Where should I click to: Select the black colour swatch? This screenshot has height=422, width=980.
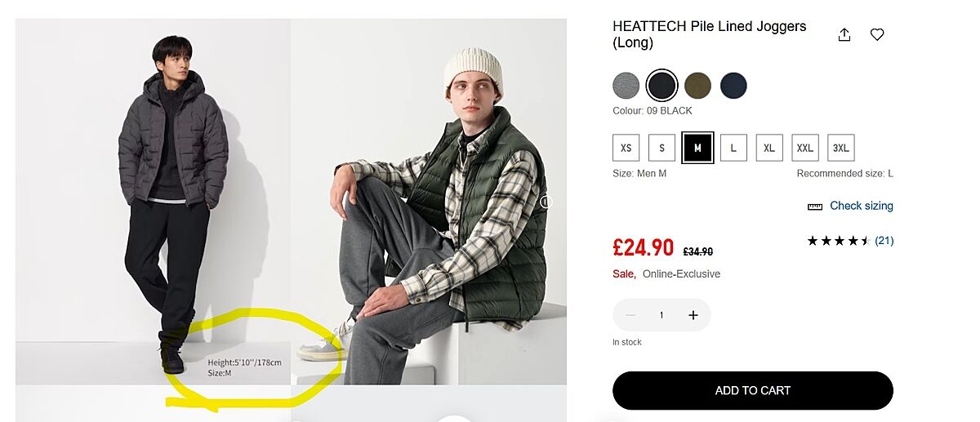tap(661, 86)
